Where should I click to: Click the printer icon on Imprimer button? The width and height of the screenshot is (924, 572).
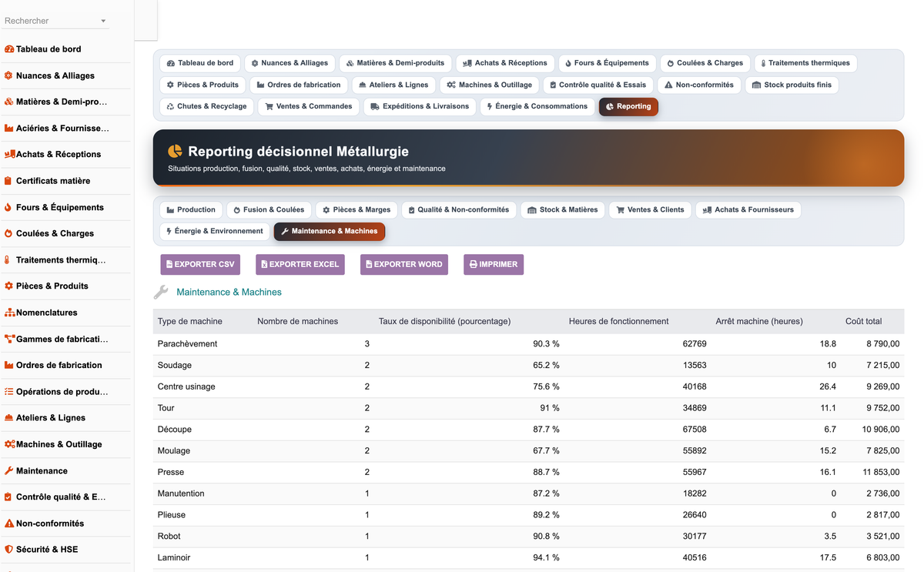(474, 264)
